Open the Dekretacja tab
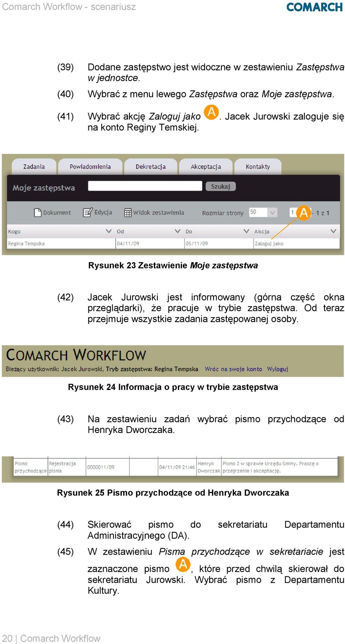Screen dimensions: 345x644 tap(151, 167)
